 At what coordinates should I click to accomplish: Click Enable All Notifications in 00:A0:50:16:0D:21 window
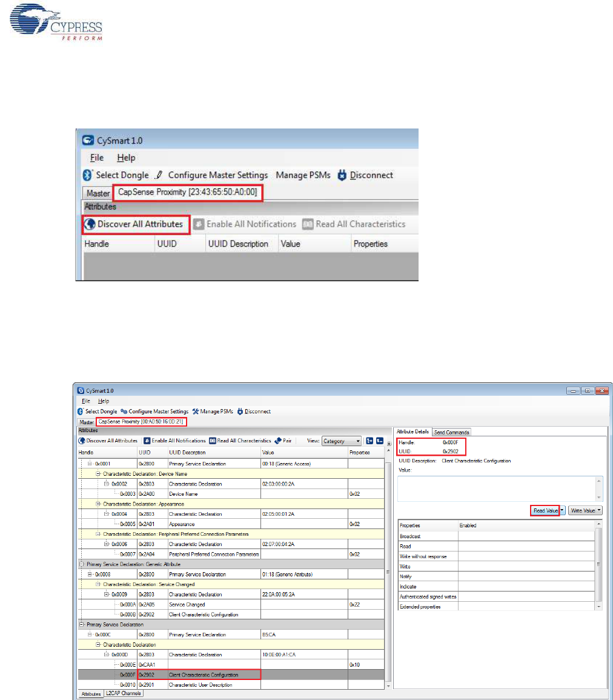(x=174, y=441)
